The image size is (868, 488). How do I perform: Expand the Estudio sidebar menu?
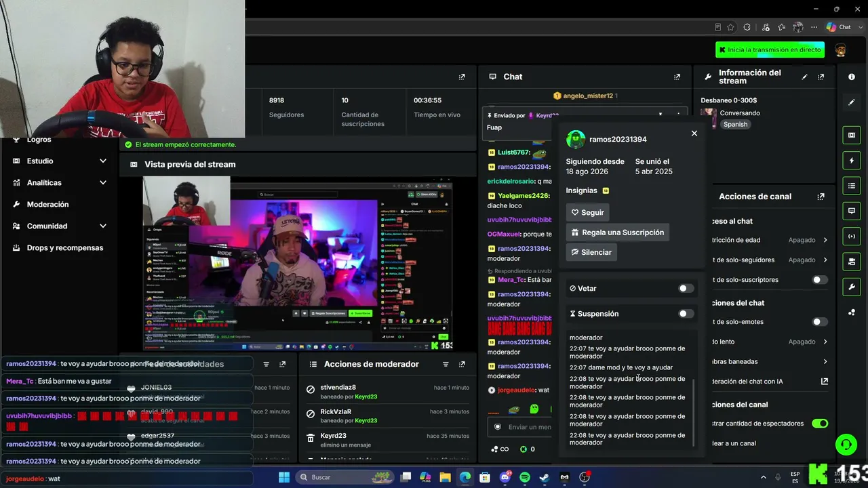click(x=60, y=161)
